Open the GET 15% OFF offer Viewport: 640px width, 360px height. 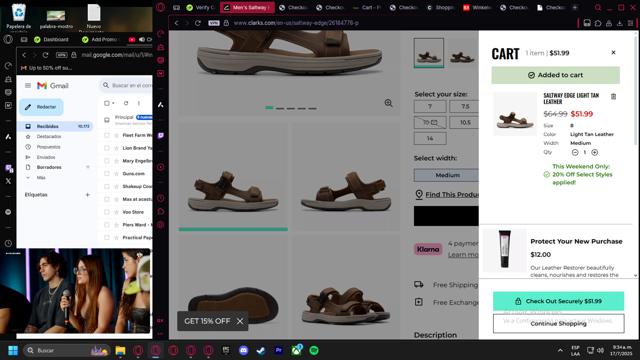pos(207,321)
